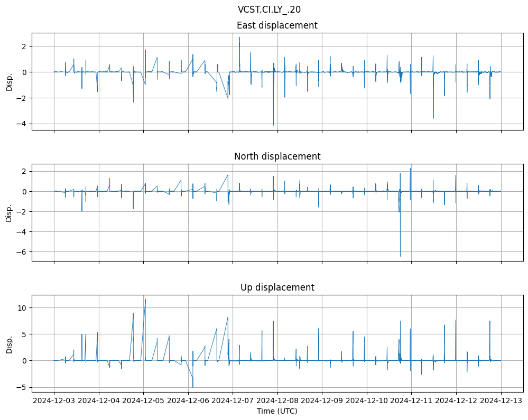
Task: Click the tallest peak in Up displacement plot
Action: (x=145, y=300)
